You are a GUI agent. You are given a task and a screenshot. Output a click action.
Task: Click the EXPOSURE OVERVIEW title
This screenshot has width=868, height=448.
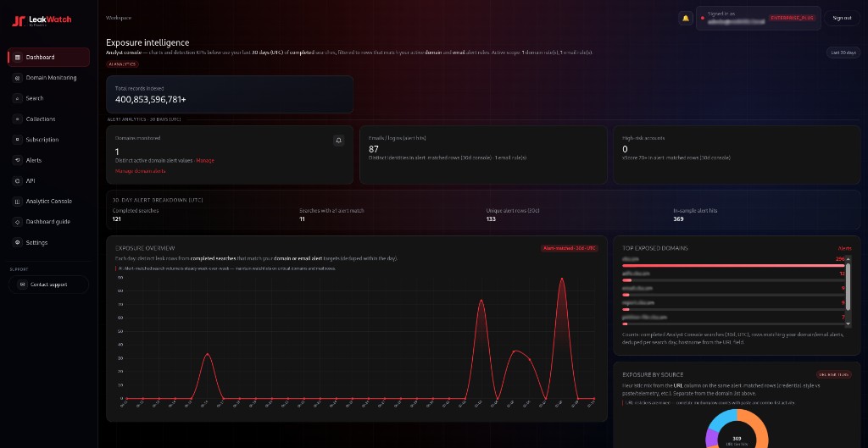pos(145,248)
